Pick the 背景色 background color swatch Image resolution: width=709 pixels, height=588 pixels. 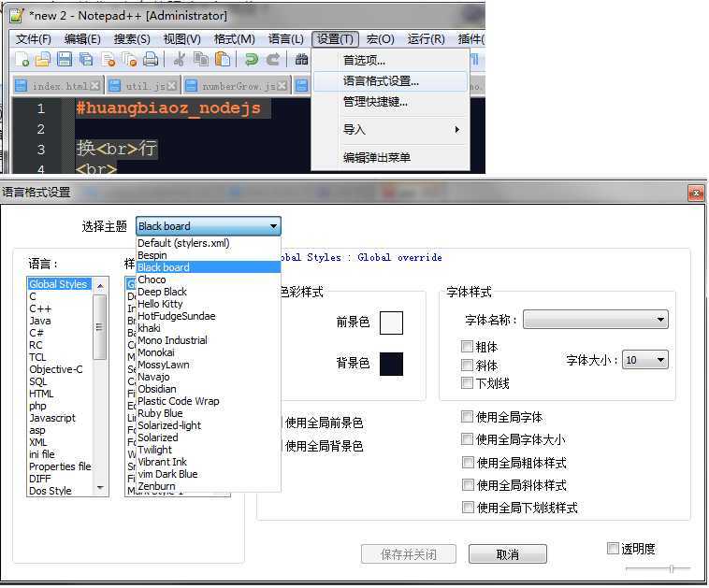click(x=391, y=365)
